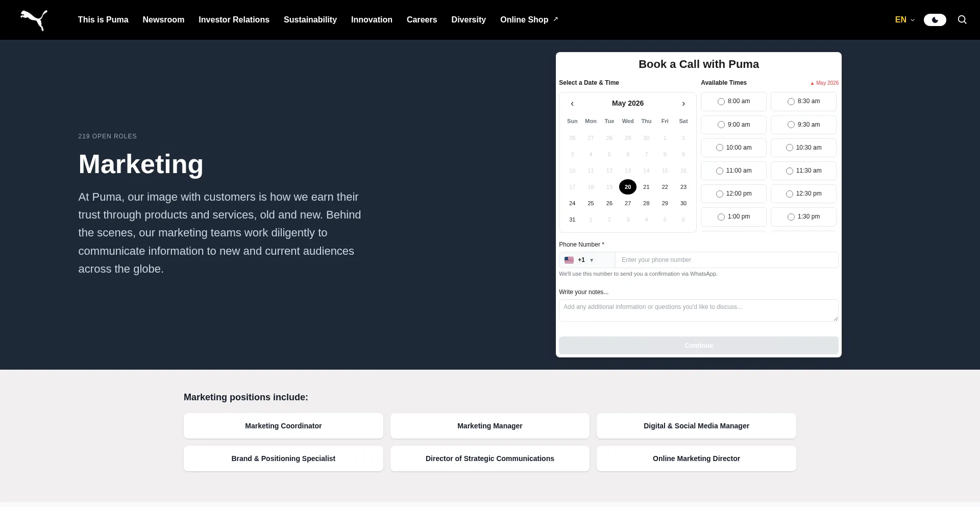Select May 29 date
980x507 pixels.
click(665, 203)
